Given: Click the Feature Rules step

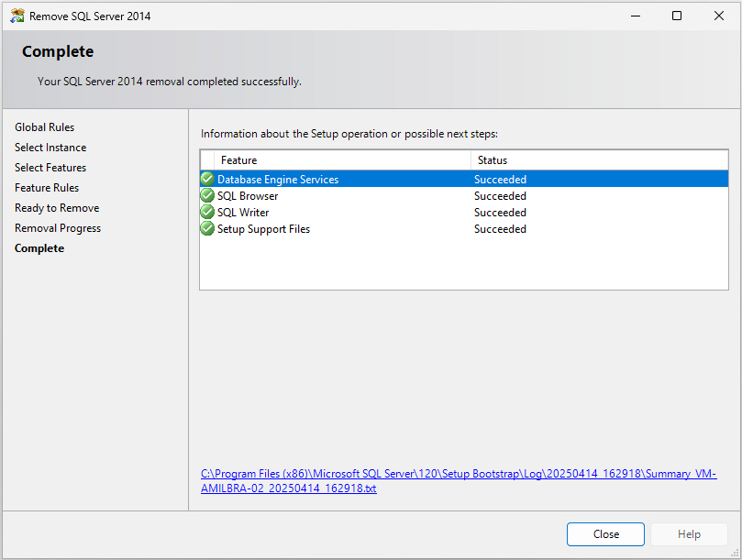Looking at the screenshot, I should pos(47,188).
